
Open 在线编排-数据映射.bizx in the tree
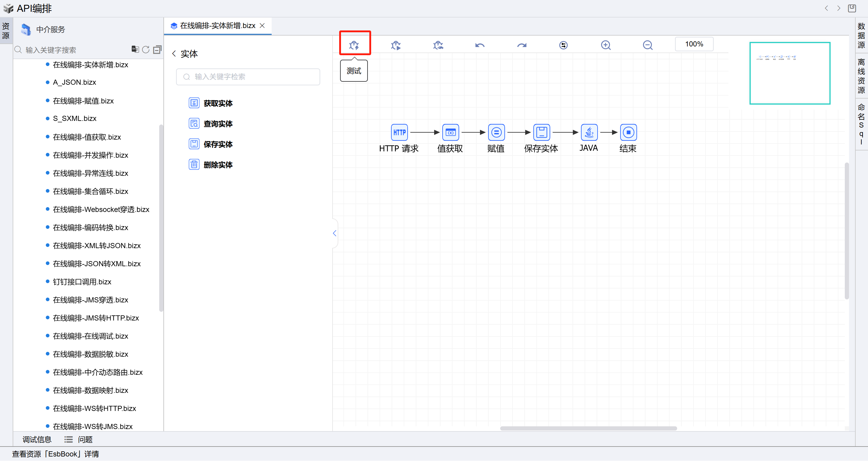(90, 390)
